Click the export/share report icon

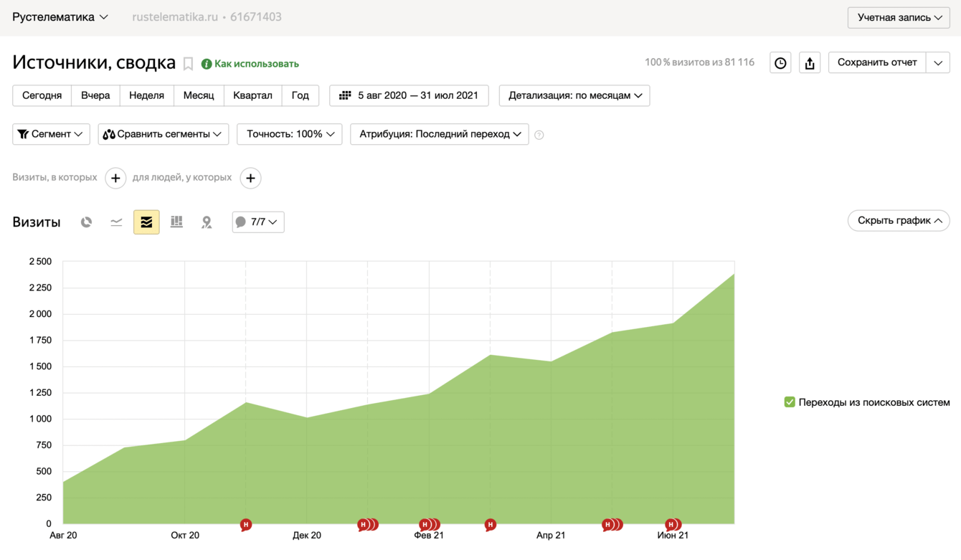point(810,63)
